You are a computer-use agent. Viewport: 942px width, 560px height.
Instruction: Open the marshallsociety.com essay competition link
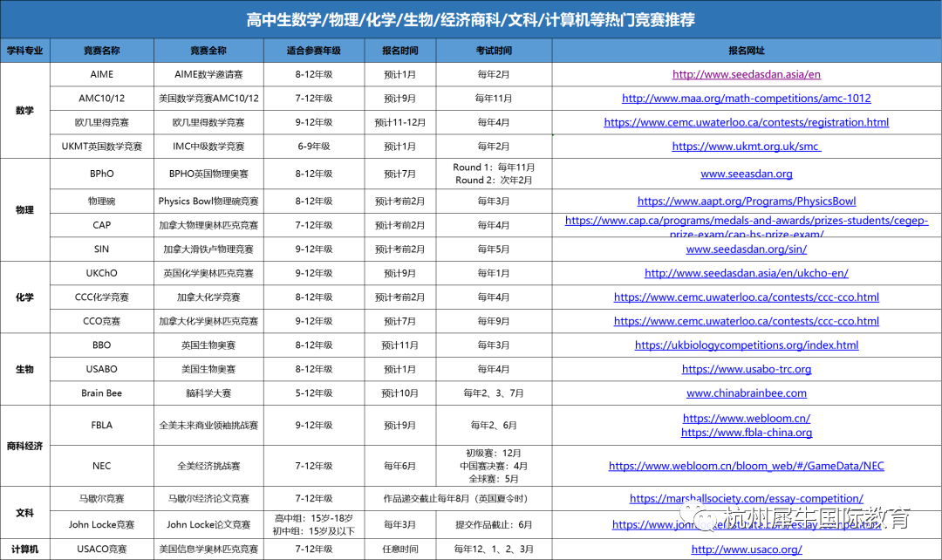point(746,499)
